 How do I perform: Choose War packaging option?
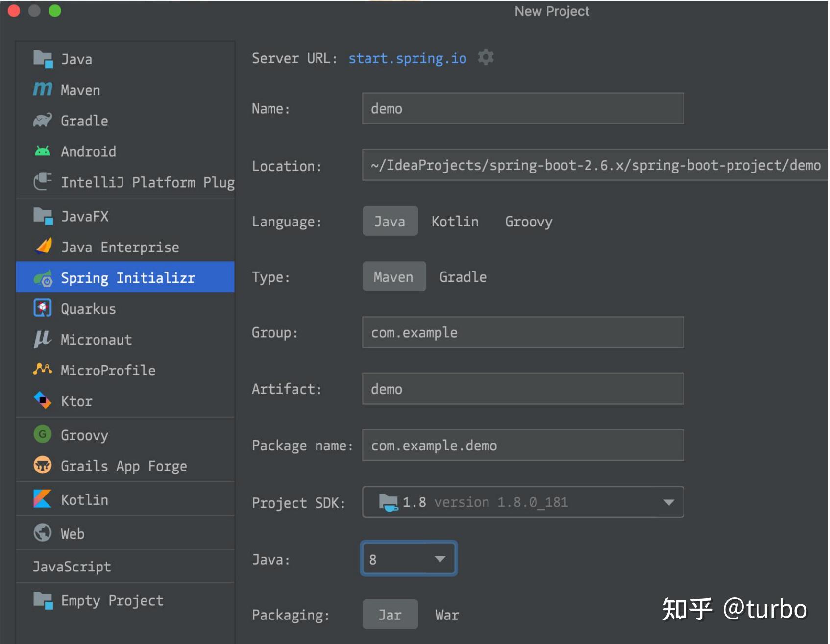click(x=447, y=615)
